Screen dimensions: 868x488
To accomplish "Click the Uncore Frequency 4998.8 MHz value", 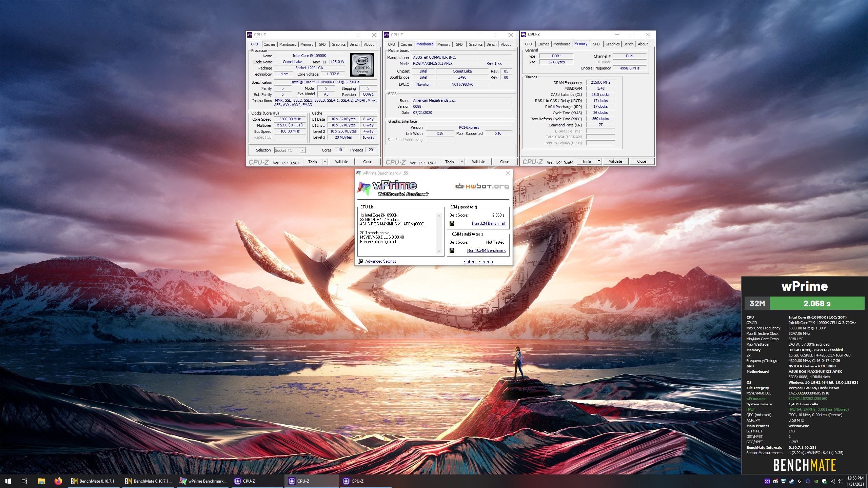I will tap(630, 68).
